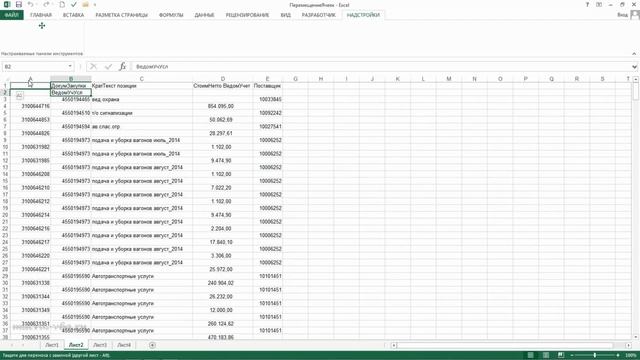Image resolution: width=640 pixels, height=360 pixels.
Task: Click the paste options smart tag icon
Action: [20, 96]
